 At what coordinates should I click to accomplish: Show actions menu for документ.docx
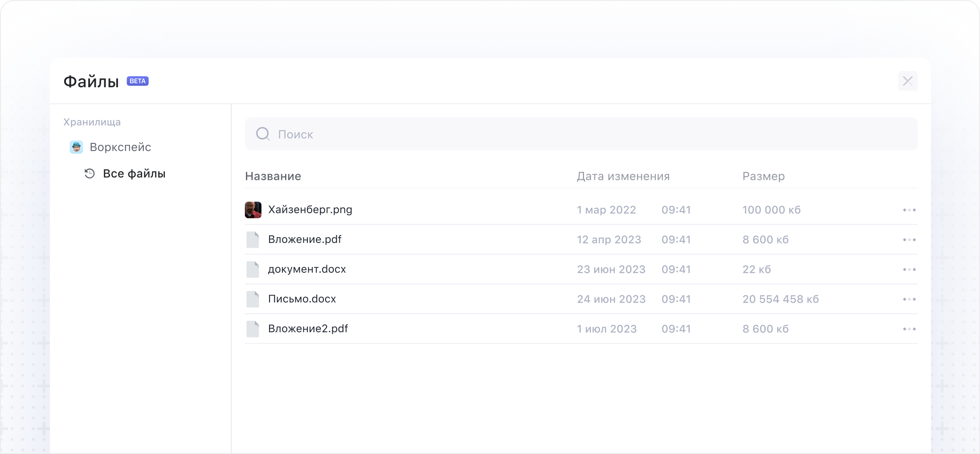click(909, 269)
